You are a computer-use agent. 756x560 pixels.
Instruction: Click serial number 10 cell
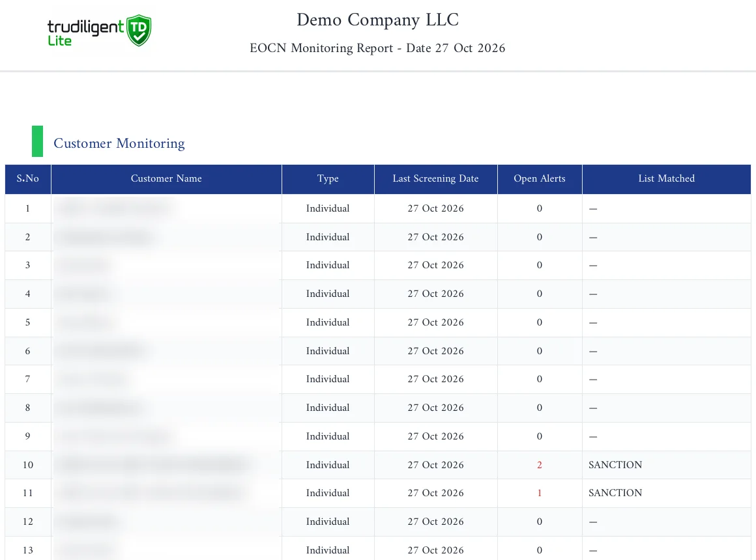coord(28,465)
